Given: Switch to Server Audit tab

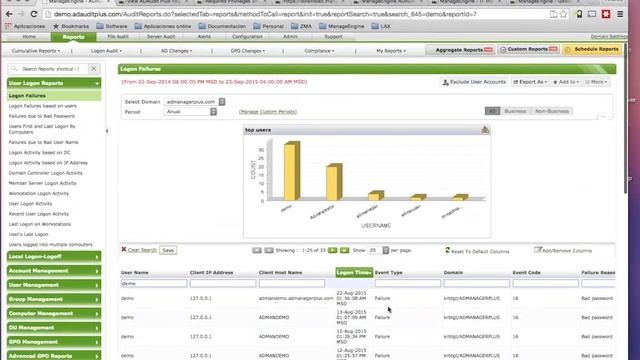Looking at the screenshot, I should coord(161,37).
